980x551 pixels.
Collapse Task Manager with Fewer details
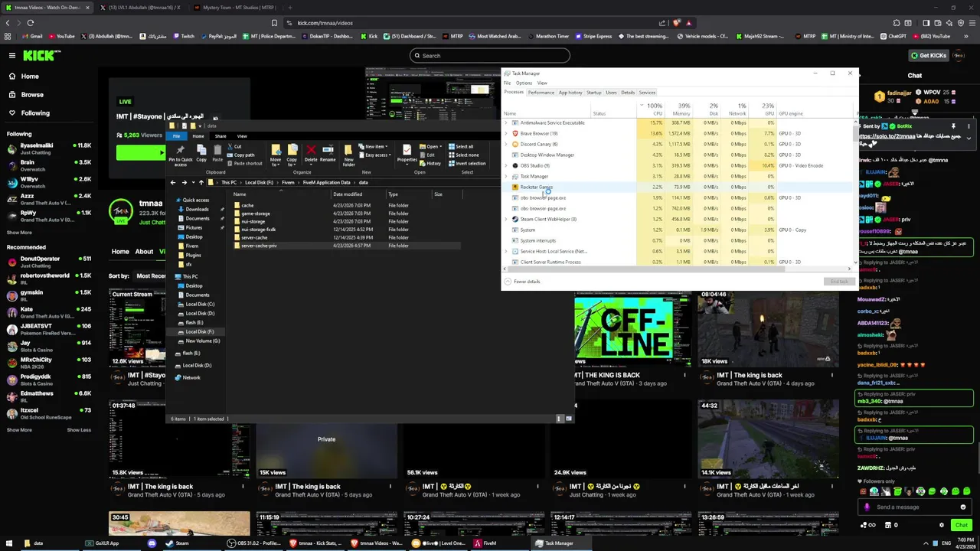(x=522, y=282)
